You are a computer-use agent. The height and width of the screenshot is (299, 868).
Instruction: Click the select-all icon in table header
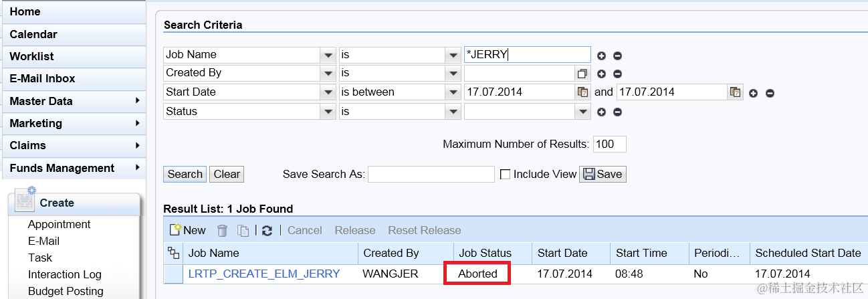pos(174,253)
